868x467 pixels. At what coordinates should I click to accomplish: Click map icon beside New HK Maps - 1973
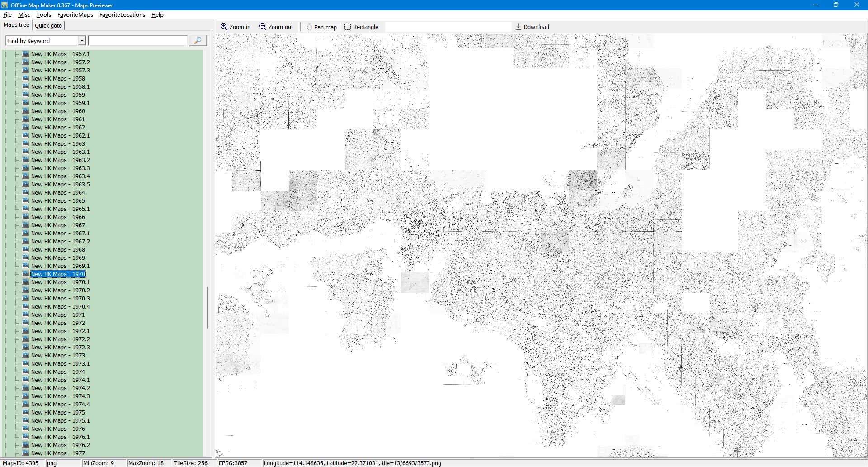[26, 355]
